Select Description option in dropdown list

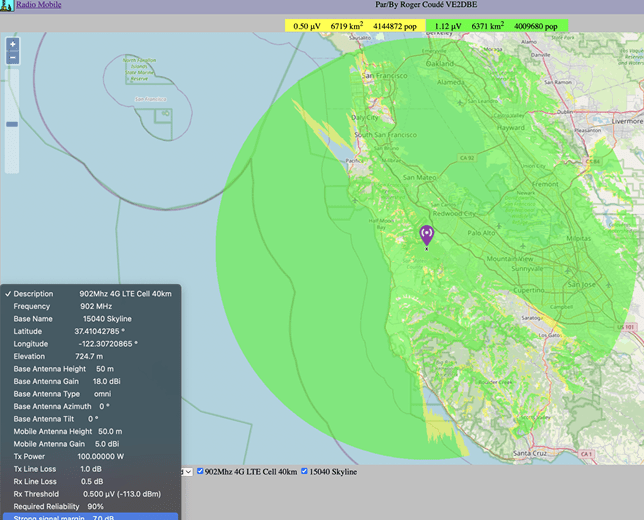pyautogui.click(x=90, y=294)
